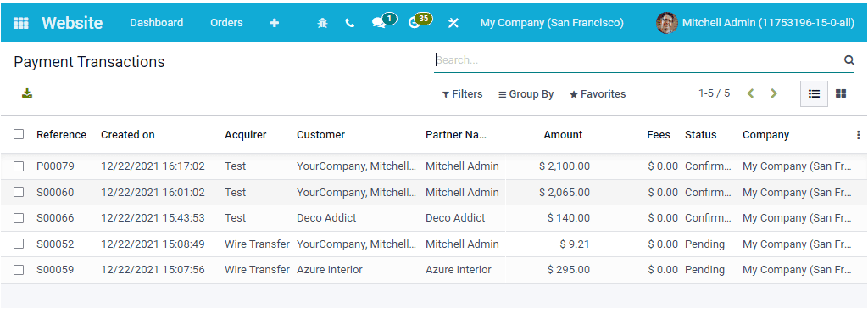868x309 pixels.
Task: Sort by Amount column header
Action: click(563, 135)
